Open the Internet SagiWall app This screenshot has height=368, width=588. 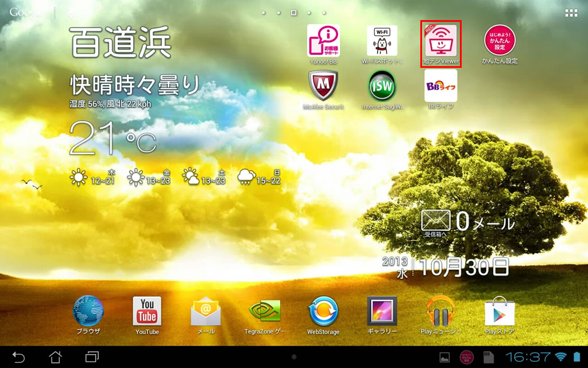pos(382,86)
